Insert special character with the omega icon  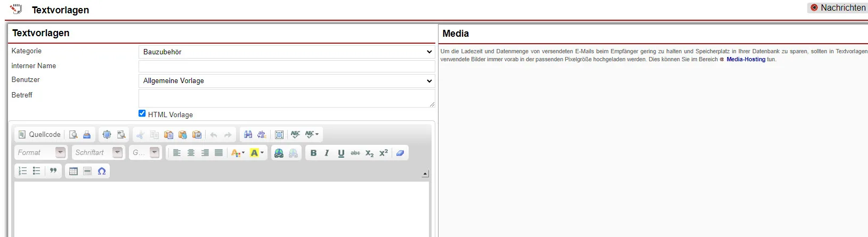[102, 171]
